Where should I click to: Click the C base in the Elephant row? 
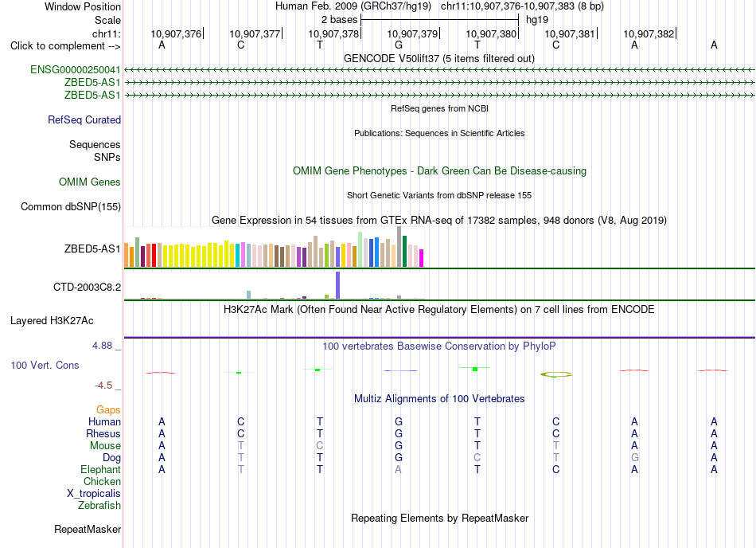[556, 469]
